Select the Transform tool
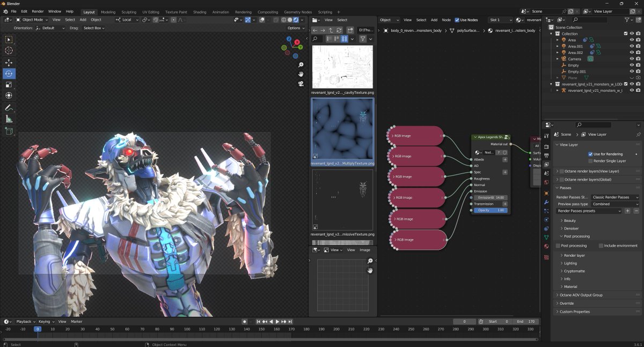The height and width of the screenshot is (347, 644). pyautogui.click(x=9, y=96)
